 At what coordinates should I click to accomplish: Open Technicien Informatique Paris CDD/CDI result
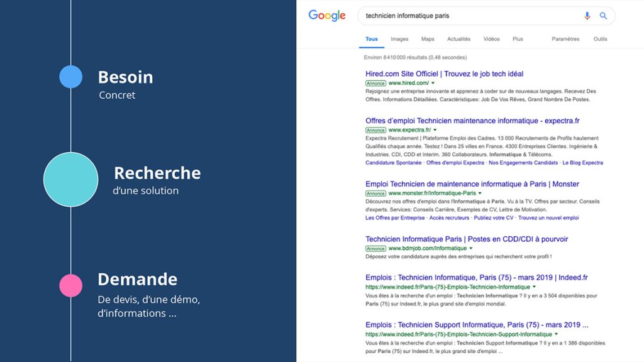click(x=467, y=239)
